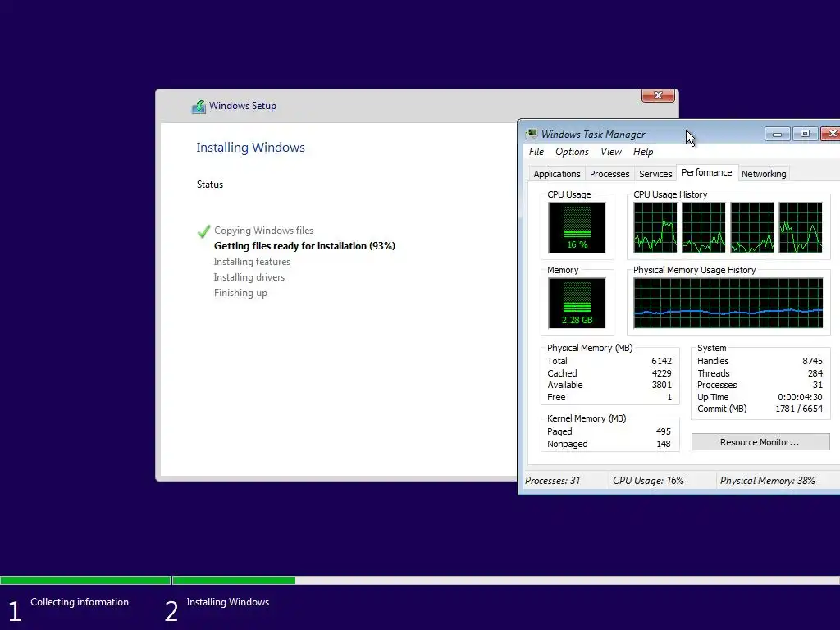The image size is (840, 630).
Task: Click the 'Installing features' status line
Action: pyautogui.click(x=252, y=262)
